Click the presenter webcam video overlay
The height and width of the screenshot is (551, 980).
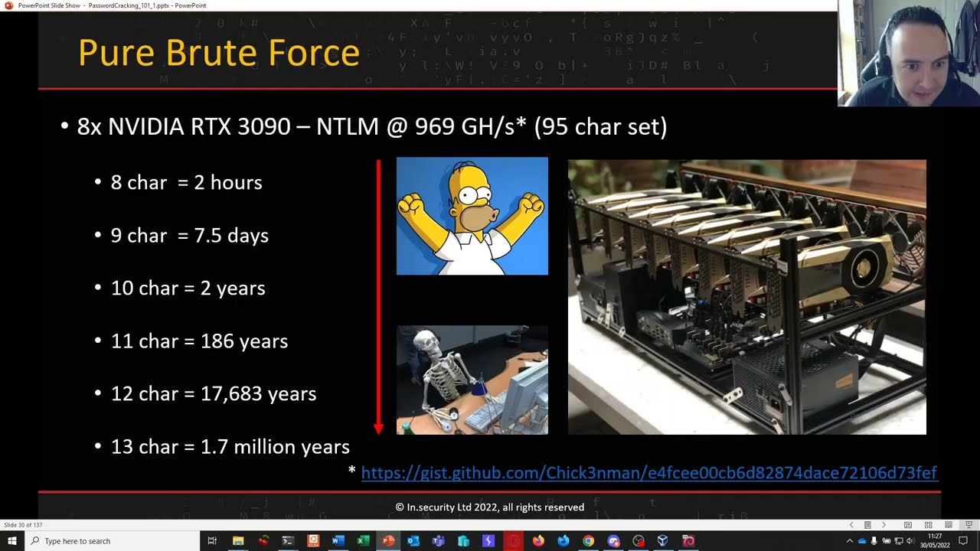909,53
